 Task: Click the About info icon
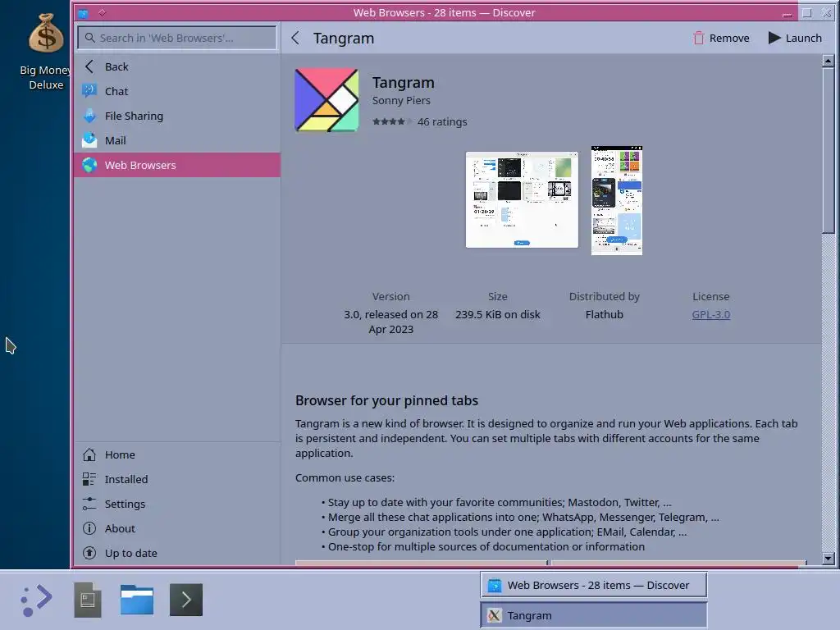pyautogui.click(x=89, y=528)
